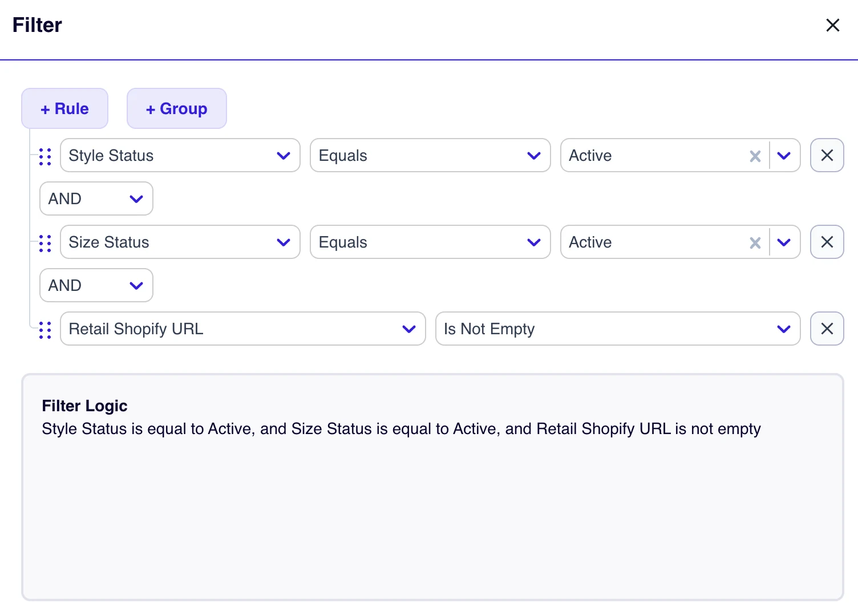Click the Active value text in Style Status rule

tap(590, 156)
